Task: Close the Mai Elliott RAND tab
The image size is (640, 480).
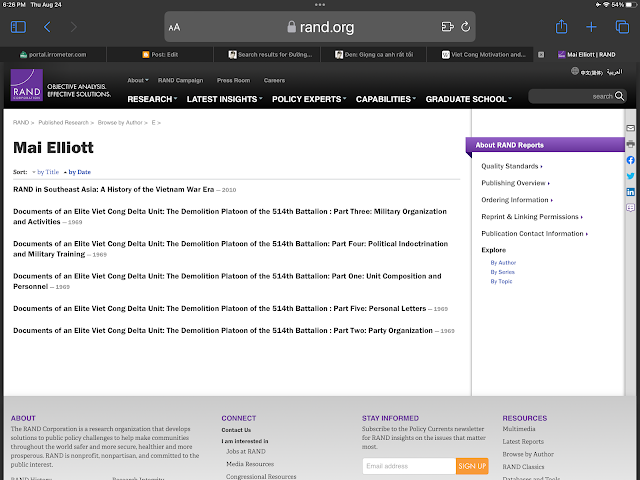Action: 541,55
